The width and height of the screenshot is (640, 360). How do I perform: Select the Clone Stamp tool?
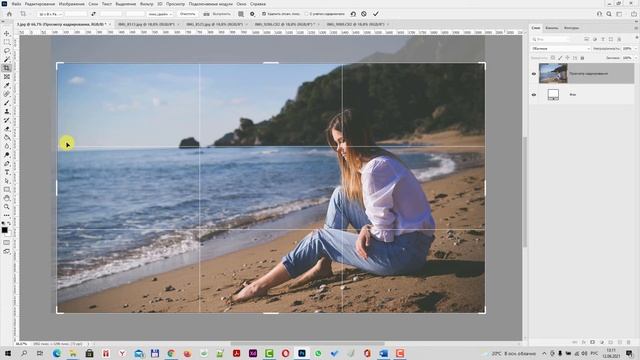7,111
